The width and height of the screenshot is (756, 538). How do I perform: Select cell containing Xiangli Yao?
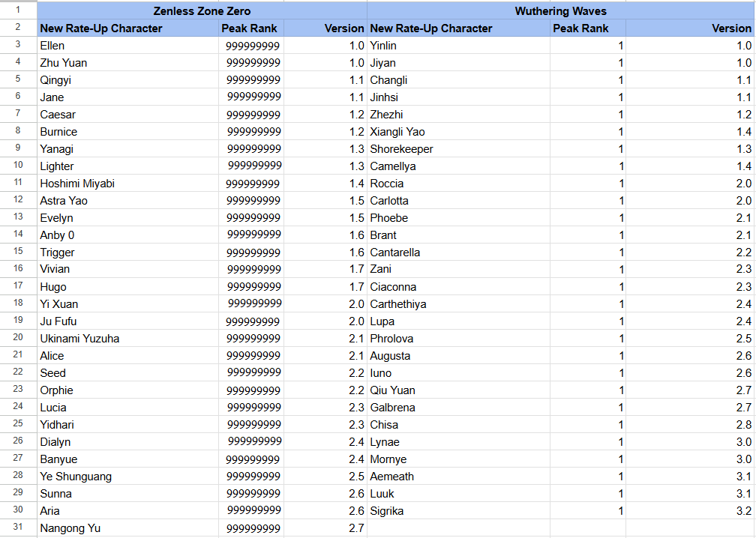pos(458,131)
